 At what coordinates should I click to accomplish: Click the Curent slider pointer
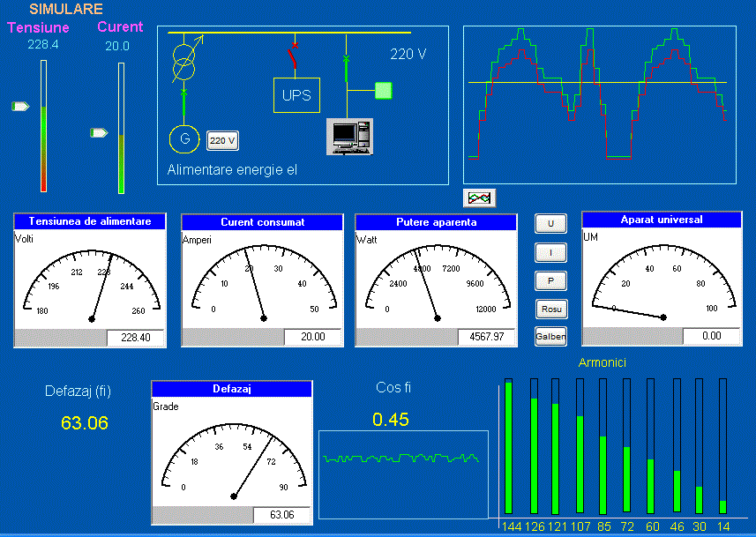click(x=100, y=133)
